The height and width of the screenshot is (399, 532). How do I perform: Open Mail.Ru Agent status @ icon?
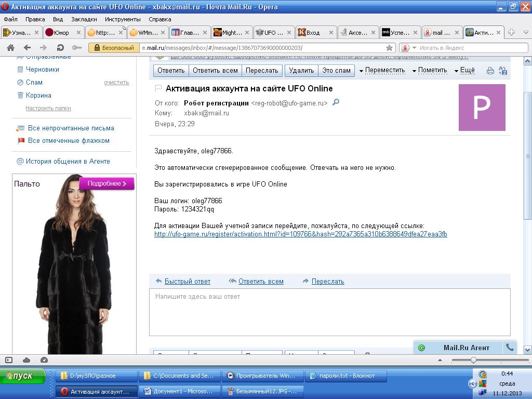pos(422,348)
